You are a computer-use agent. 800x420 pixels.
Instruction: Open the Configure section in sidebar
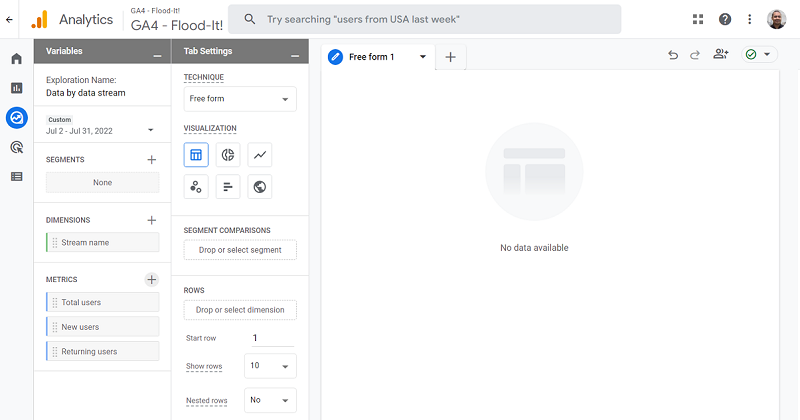(x=16, y=177)
